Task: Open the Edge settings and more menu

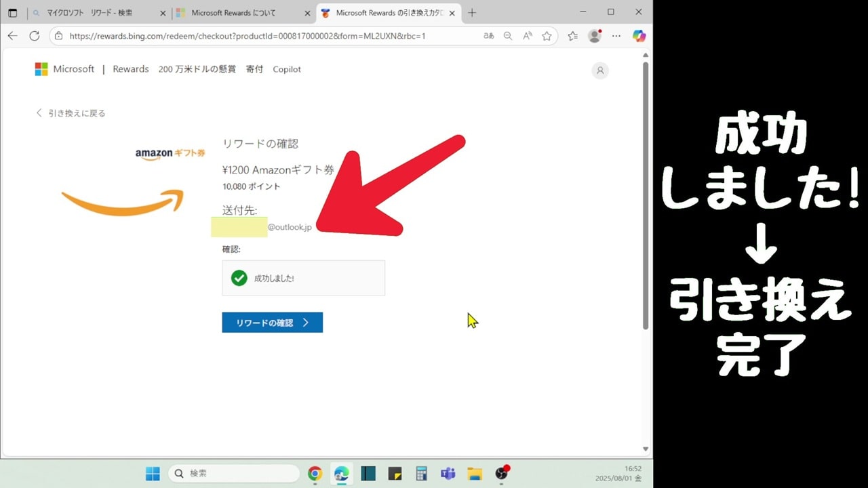Action: (616, 36)
